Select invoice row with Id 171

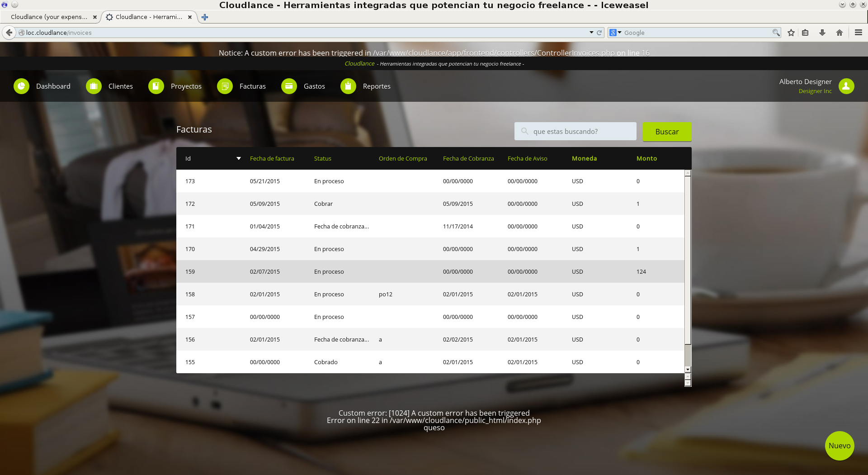(430, 226)
